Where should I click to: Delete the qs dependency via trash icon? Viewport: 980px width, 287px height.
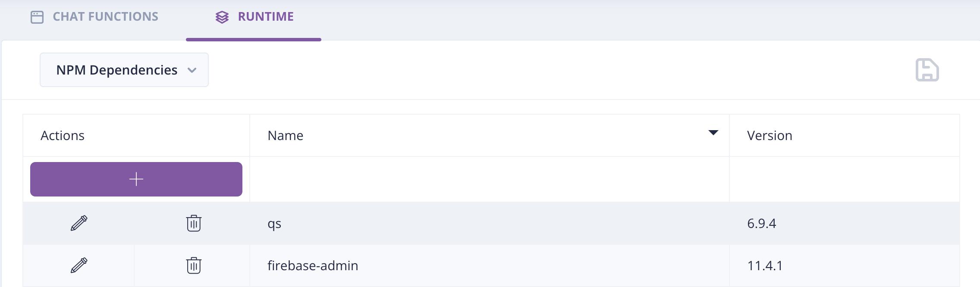(x=194, y=223)
